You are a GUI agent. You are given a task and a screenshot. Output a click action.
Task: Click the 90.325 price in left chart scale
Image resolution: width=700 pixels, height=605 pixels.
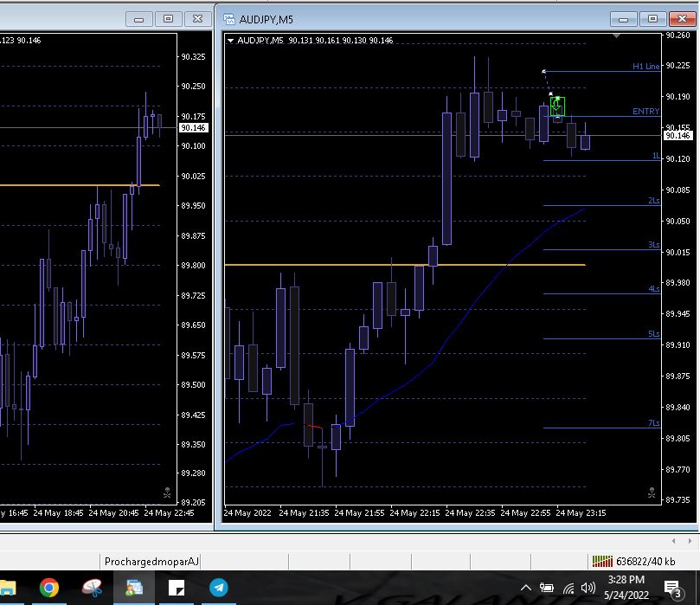click(x=193, y=57)
